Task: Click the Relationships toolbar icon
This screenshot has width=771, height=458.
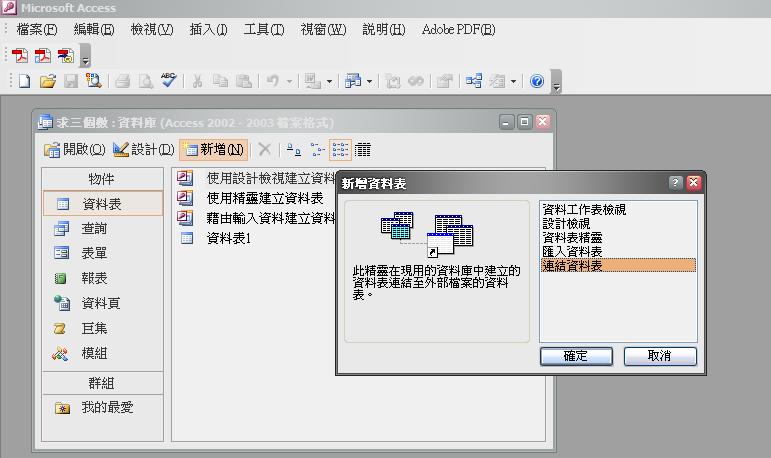Action: coord(474,81)
